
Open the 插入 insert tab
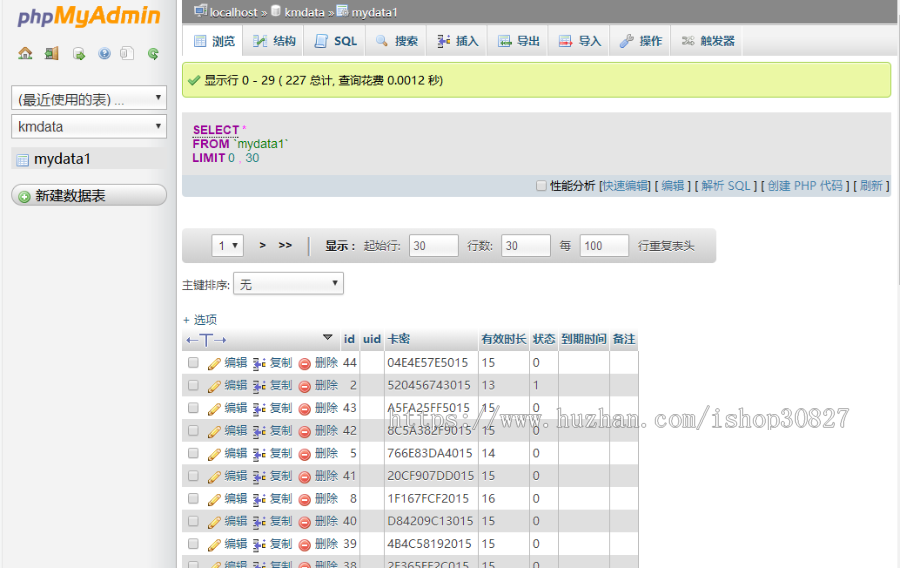[x=457, y=41]
